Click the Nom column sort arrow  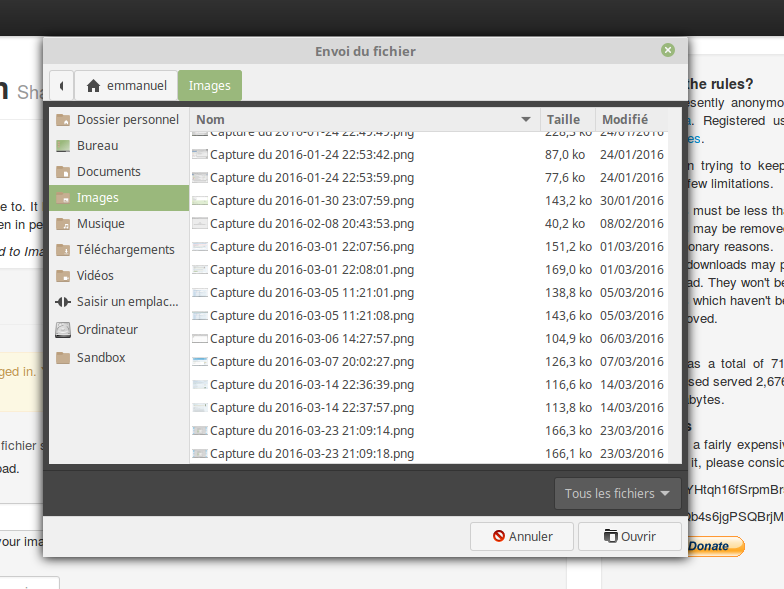(x=526, y=120)
